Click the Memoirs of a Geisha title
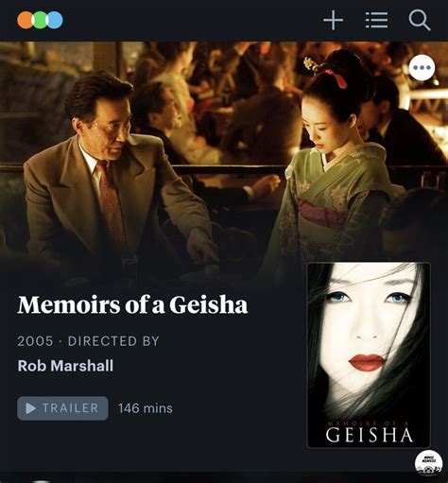 coord(132,304)
